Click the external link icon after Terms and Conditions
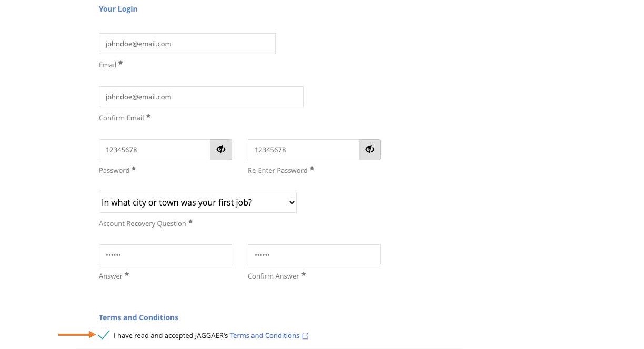The image size is (644, 349). pyautogui.click(x=305, y=336)
